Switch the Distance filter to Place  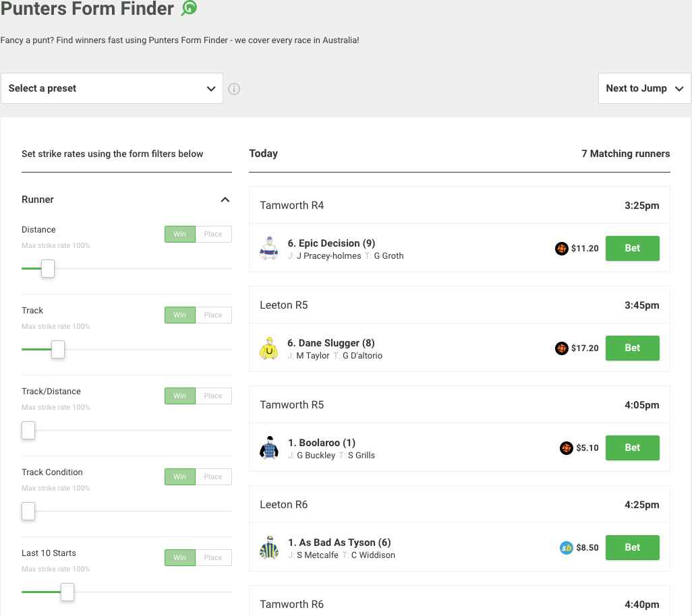click(x=213, y=234)
